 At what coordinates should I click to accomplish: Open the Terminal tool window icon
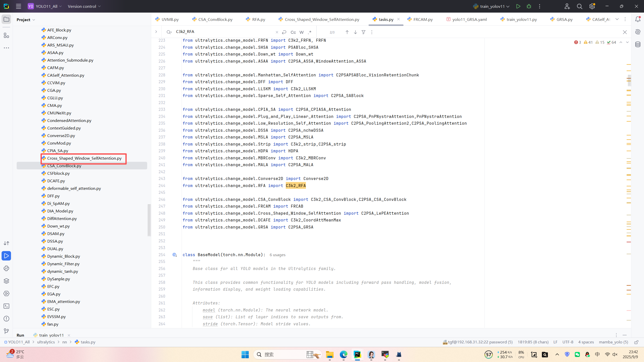pyautogui.click(x=6, y=306)
